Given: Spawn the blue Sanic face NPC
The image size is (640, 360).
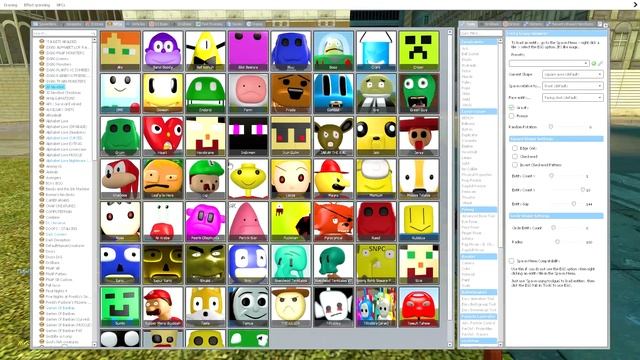Looking at the screenshot, I should [120, 264].
